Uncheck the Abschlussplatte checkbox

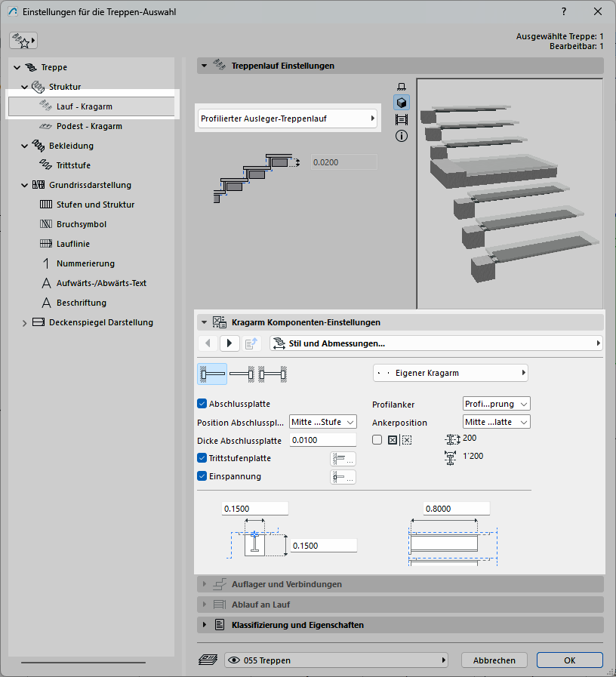(x=202, y=404)
